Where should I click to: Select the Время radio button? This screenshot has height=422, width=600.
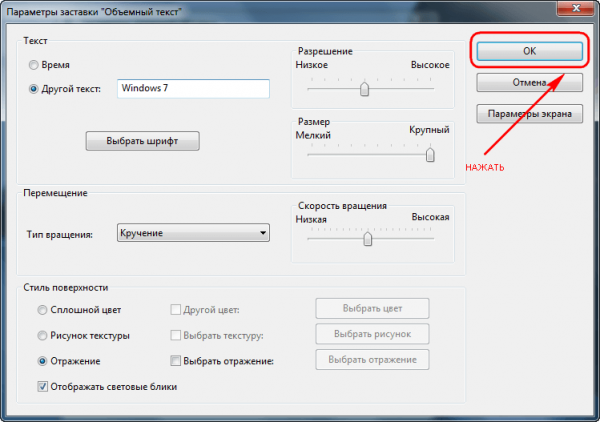[x=34, y=65]
